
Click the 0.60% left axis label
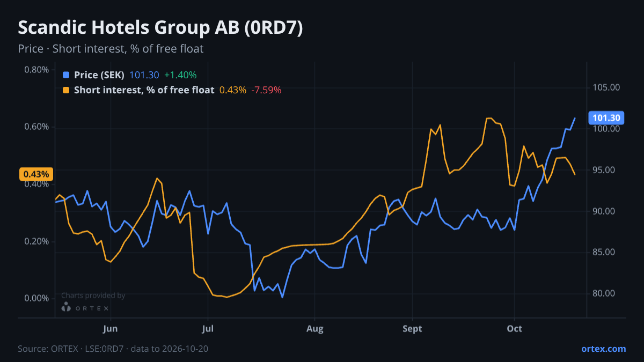(x=36, y=127)
